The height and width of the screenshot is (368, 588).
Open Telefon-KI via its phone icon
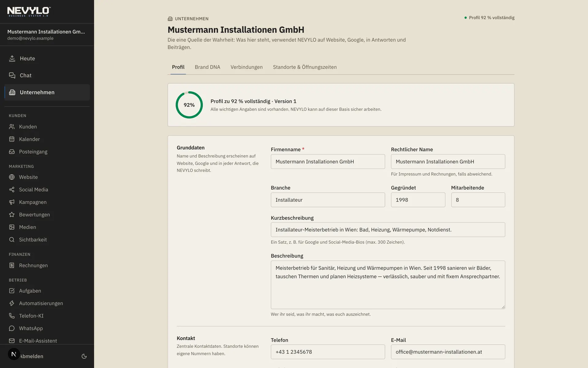tap(12, 316)
